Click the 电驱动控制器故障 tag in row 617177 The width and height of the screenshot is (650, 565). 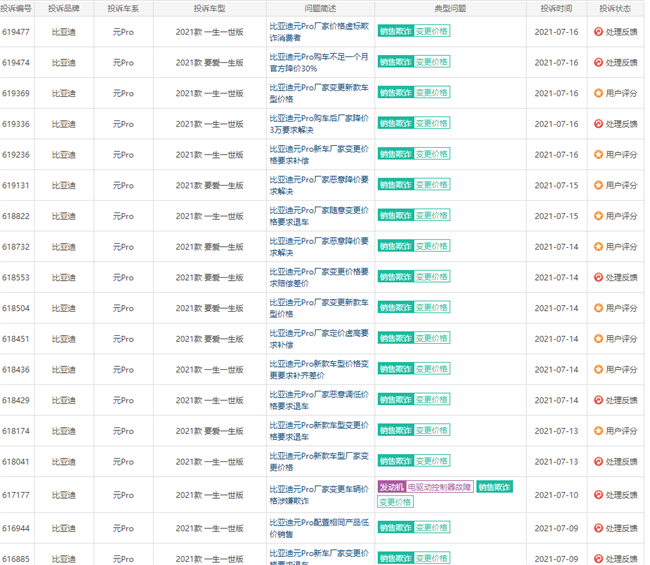(439, 487)
